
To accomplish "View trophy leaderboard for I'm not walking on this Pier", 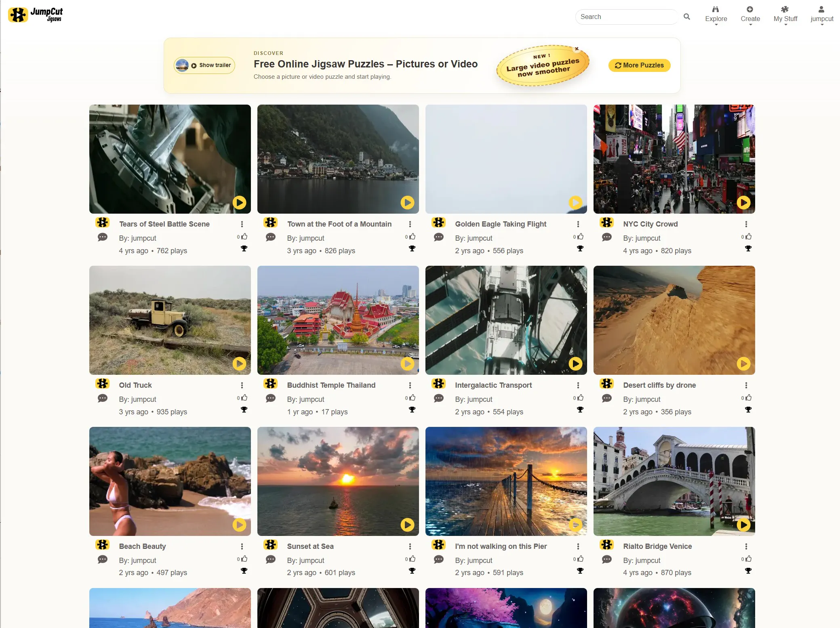I will 580,571.
